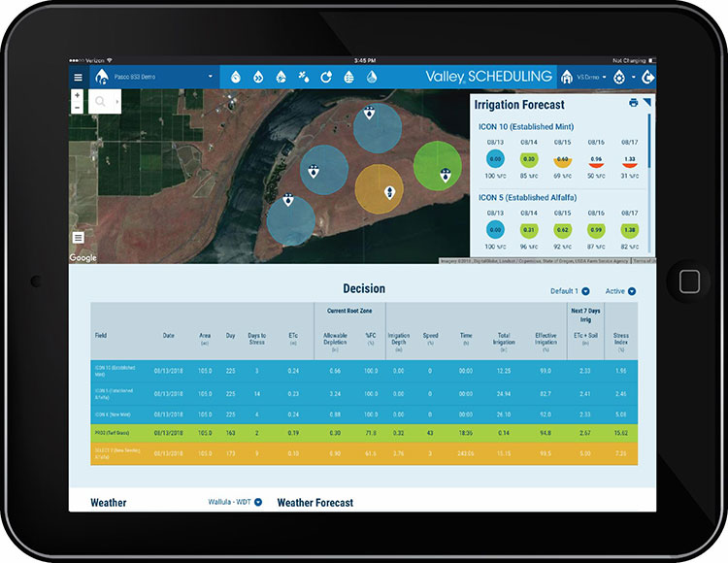This screenshot has height=563, width=728.
Task: Click the water drop with leaf icon
Action: (281, 77)
